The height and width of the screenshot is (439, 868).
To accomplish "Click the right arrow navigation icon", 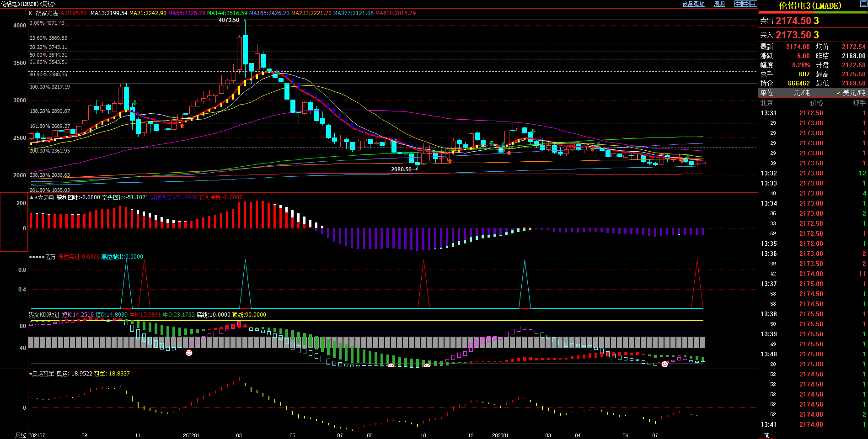I will (x=745, y=4).
